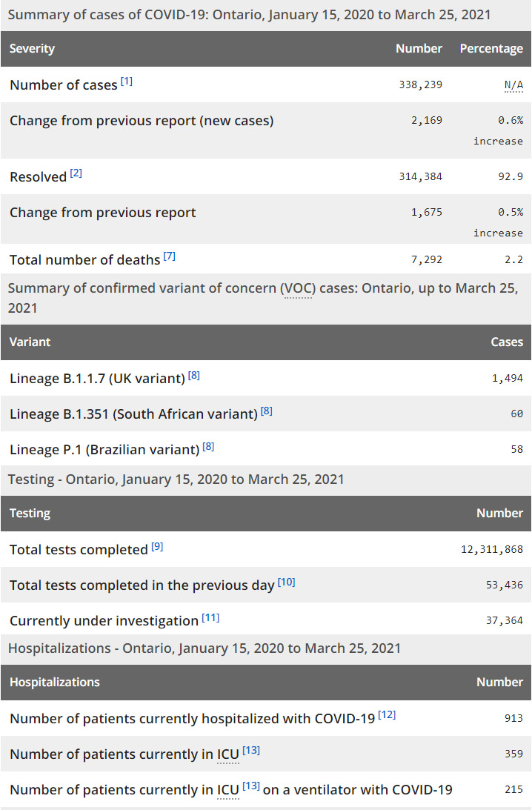Screen dimensions: 532x810
Task: Click the Severity column header
Action: (x=33, y=49)
